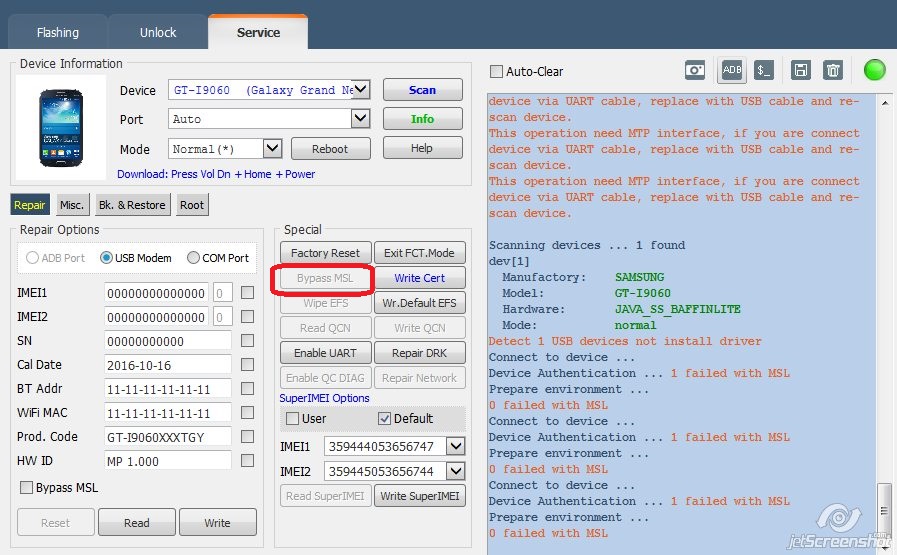Click the Wr.Default EFS button
The image size is (897, 555).
[419, 303]
